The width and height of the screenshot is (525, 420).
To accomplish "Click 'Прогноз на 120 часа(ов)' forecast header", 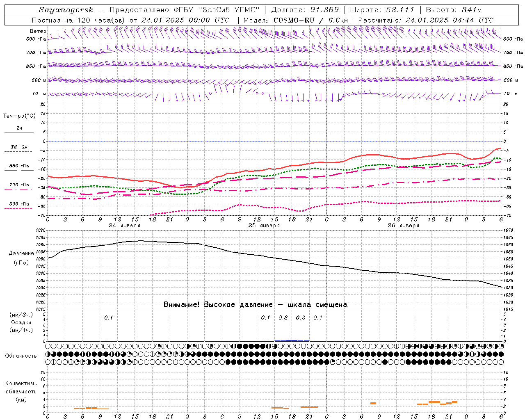I will click(x=79, y=20).
